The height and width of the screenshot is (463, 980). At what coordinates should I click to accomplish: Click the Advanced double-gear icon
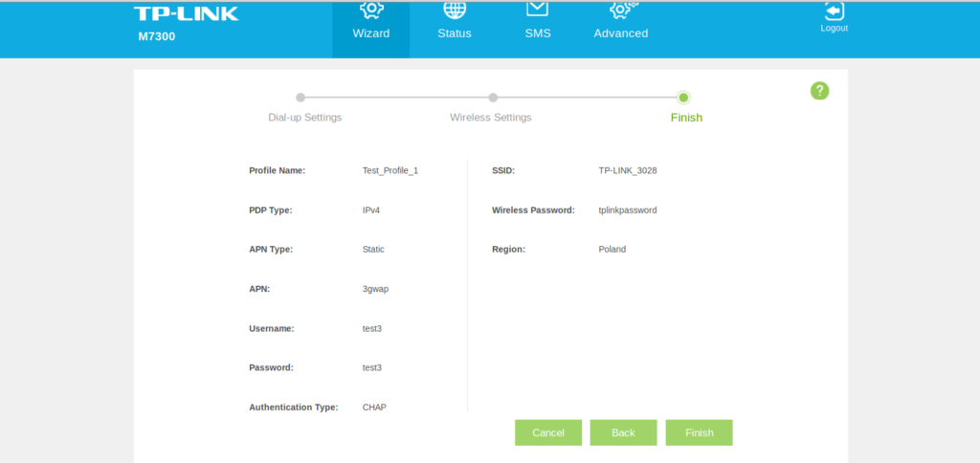coord(622,9)
